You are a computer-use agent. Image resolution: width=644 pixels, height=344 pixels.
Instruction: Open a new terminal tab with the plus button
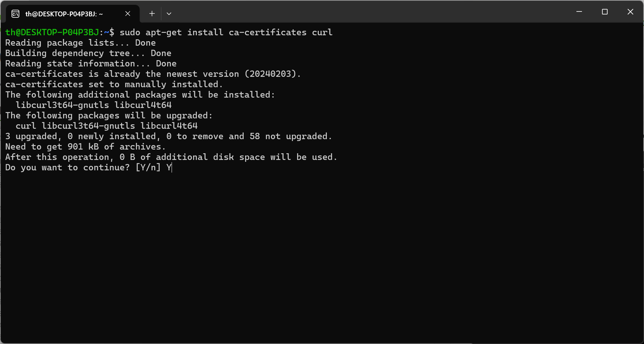click(152, 14)
